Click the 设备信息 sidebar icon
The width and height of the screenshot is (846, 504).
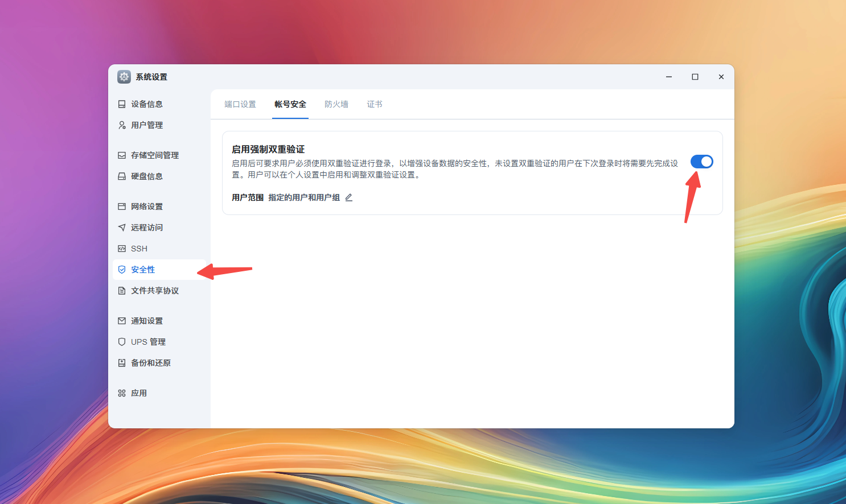[121, 104]
